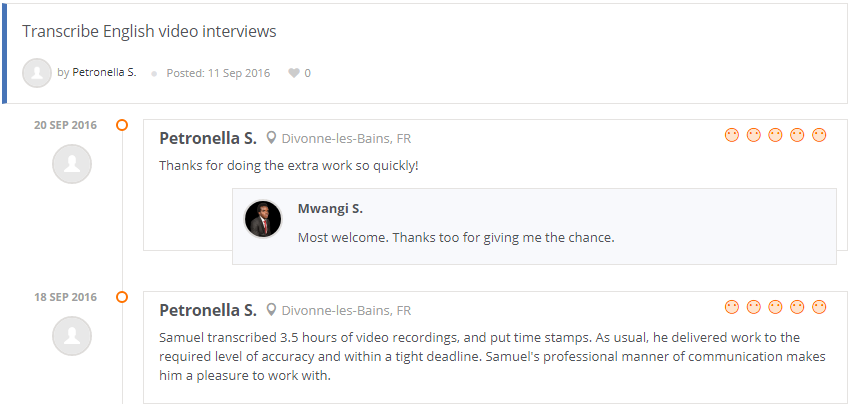Click the heart like icon
The width and height of the screenshot is (851, 407).
pos(294,73)
